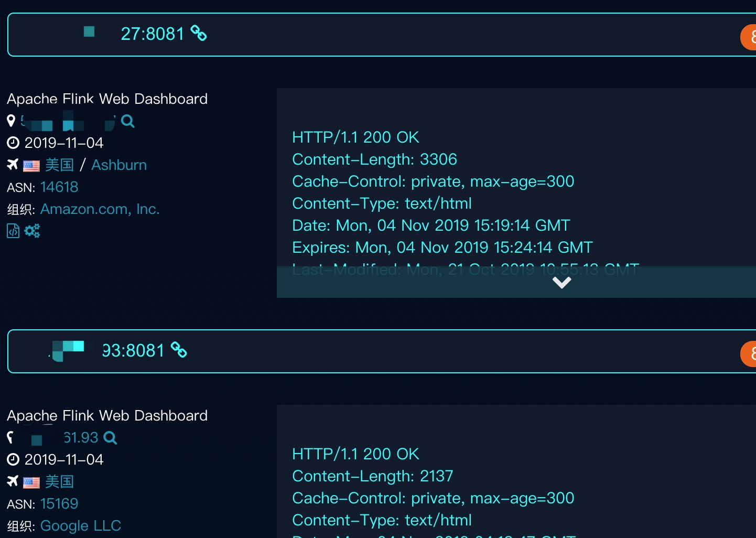Select the second Cache-Control header line
Image resolution: width=756 pixels, height=538 pixels.
click(433, 498)
